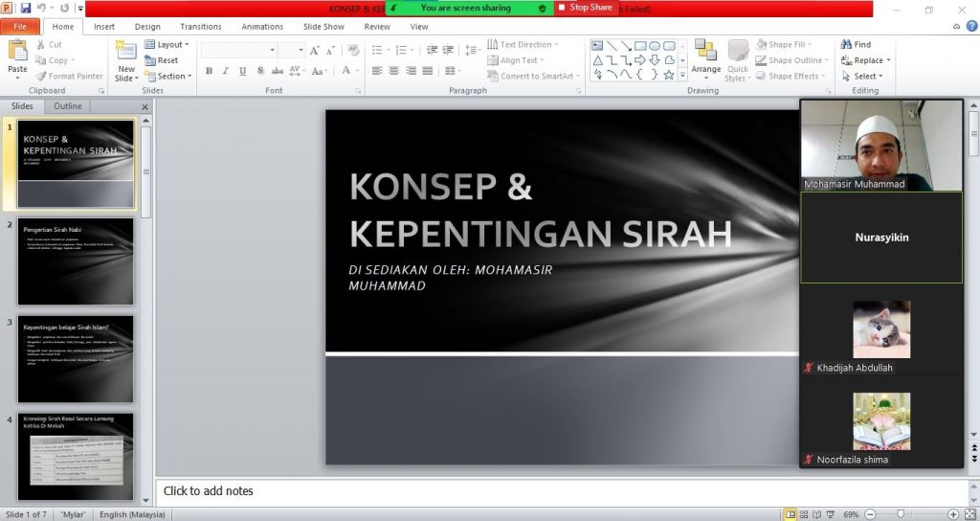Toggle Italic formatting
The image size is (980, 521).
click(226, 71)
